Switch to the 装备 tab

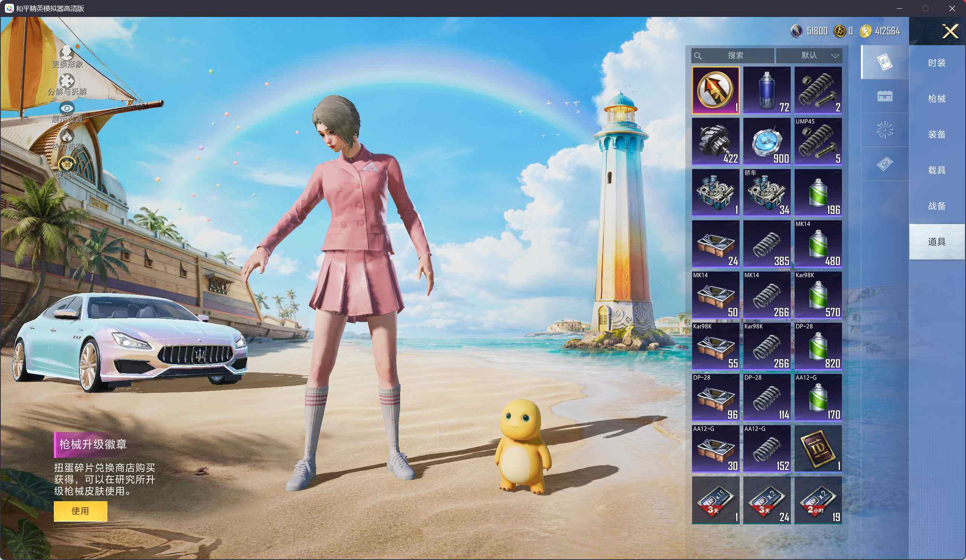937,134
